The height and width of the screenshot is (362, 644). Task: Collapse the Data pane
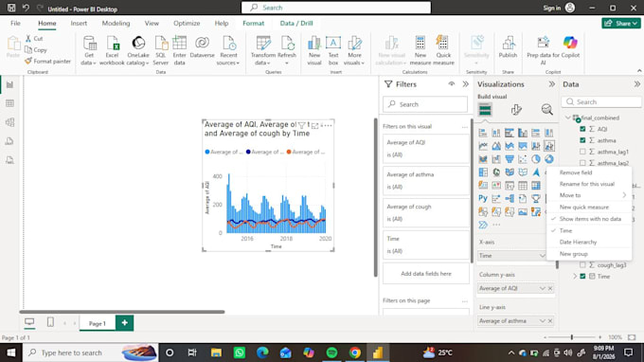pyautogui.click(x=636, y=84)
